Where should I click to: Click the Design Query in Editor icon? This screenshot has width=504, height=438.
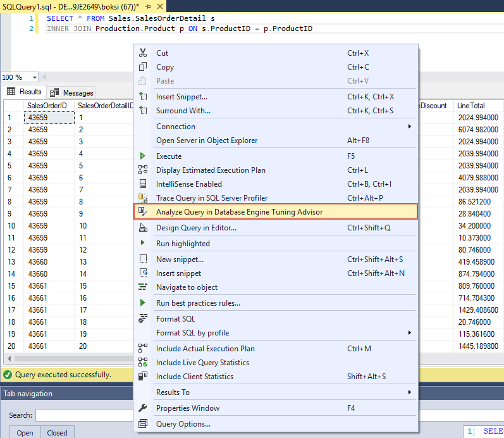[x=143, y=227]
